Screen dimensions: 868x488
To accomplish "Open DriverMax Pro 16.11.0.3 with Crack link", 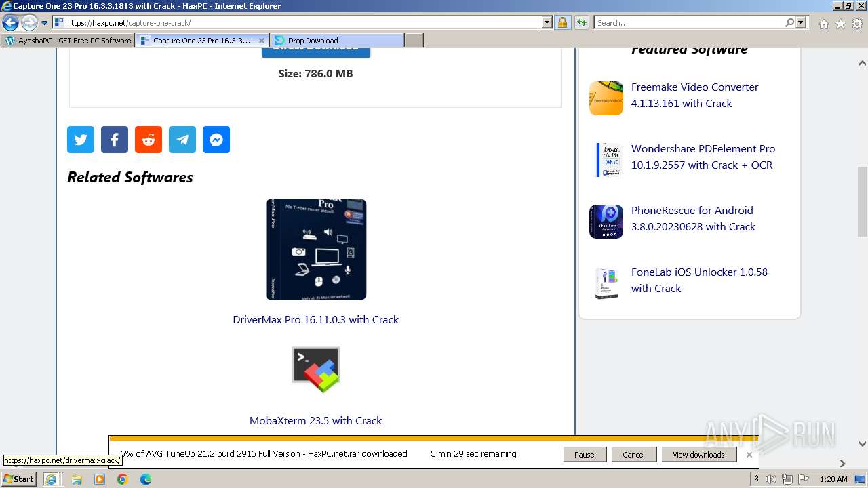I will (x=316, y=319).
